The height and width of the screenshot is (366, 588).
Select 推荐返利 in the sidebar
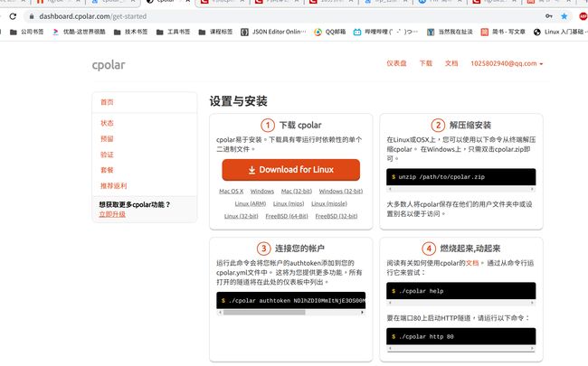click(x=114, y=185)
